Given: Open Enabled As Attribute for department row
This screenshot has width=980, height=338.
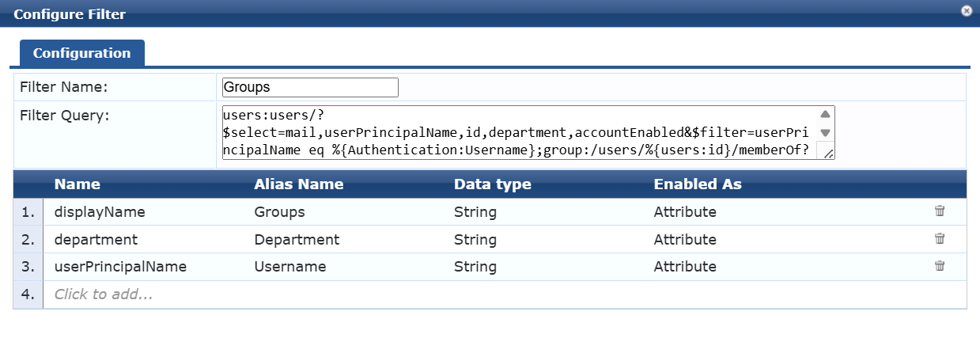Looking at the screenshot, I should (x=685, y=240).
